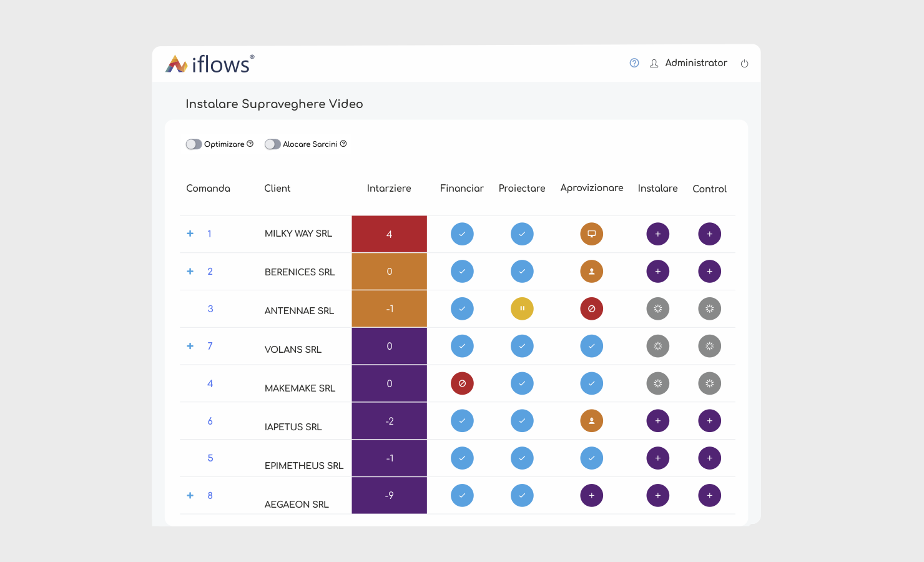The image size is (924, 562).
Task: Click the Client column header
Action: (x=277, y=188)
